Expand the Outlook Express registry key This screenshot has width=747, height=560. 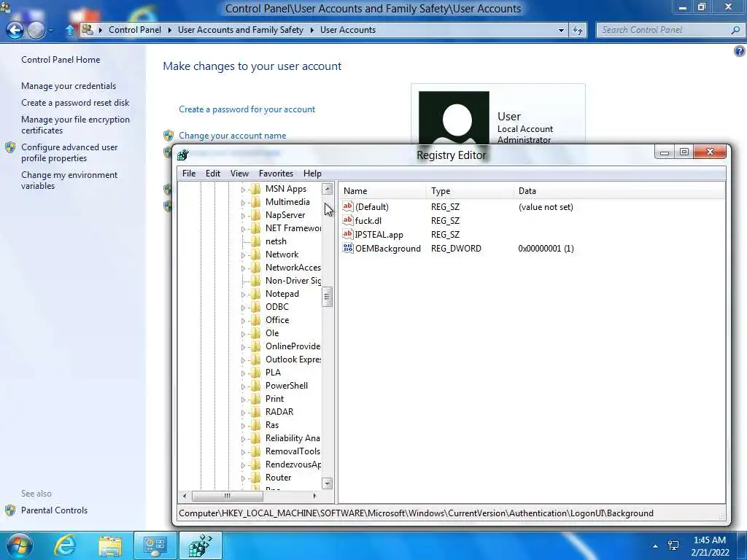tap(243, 360)
